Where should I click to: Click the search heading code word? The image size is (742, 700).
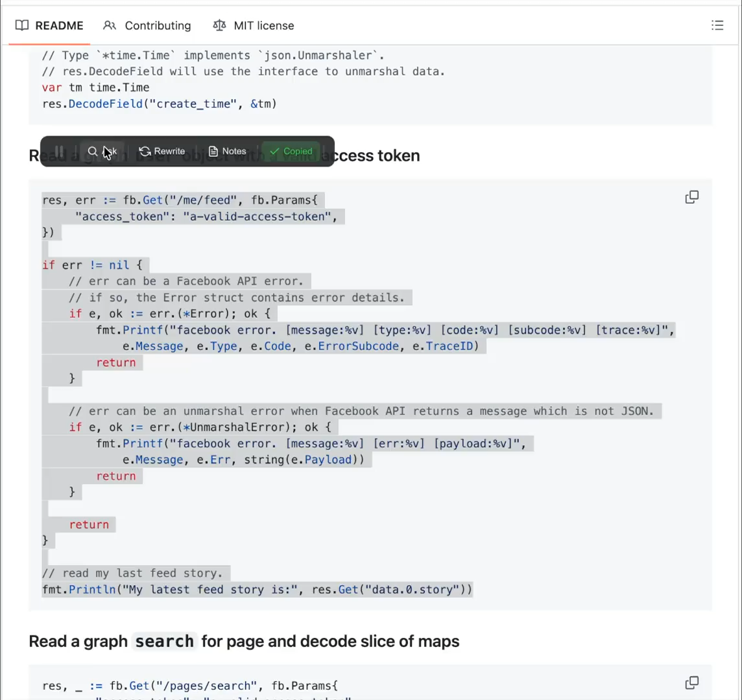point(164,642)
